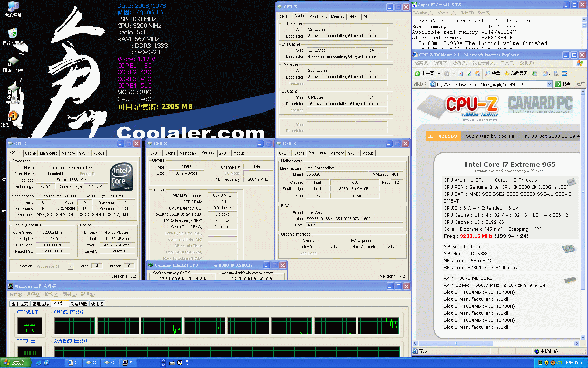Launch Internet Explorer from Quick Launch
Viewport: 588px width, 368px height.
[38, 363]
